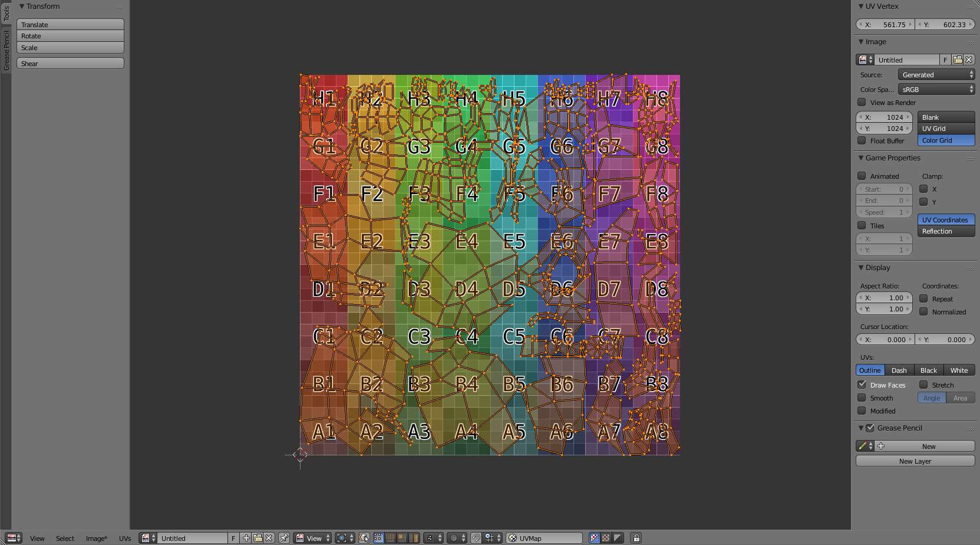The image size is (980, 545).
Task: Enable Float Buffer checkbox
Action: click(862, 140)
